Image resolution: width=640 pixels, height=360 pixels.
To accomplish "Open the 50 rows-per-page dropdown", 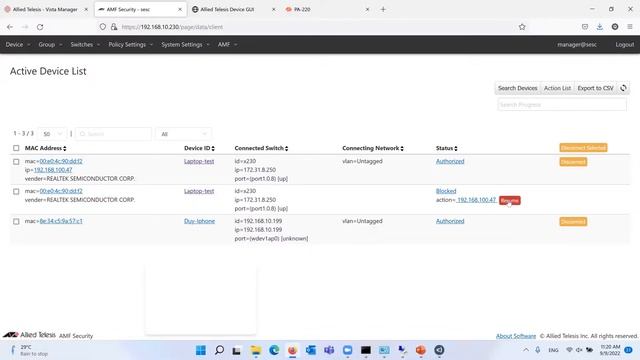I will pos(52,134).
